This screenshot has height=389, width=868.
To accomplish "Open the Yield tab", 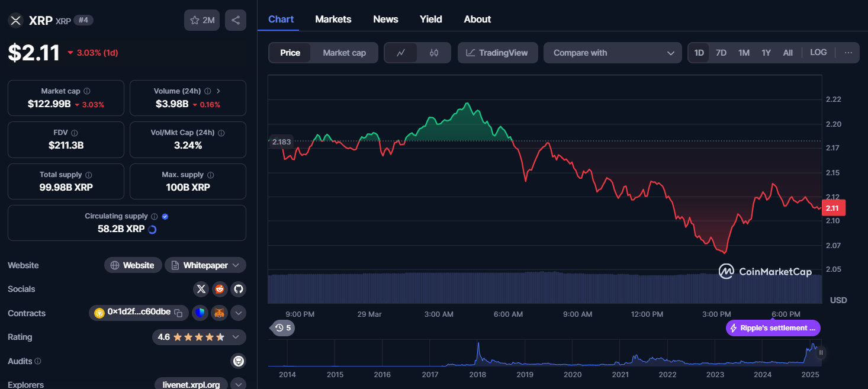I will [x=431, y=19].
